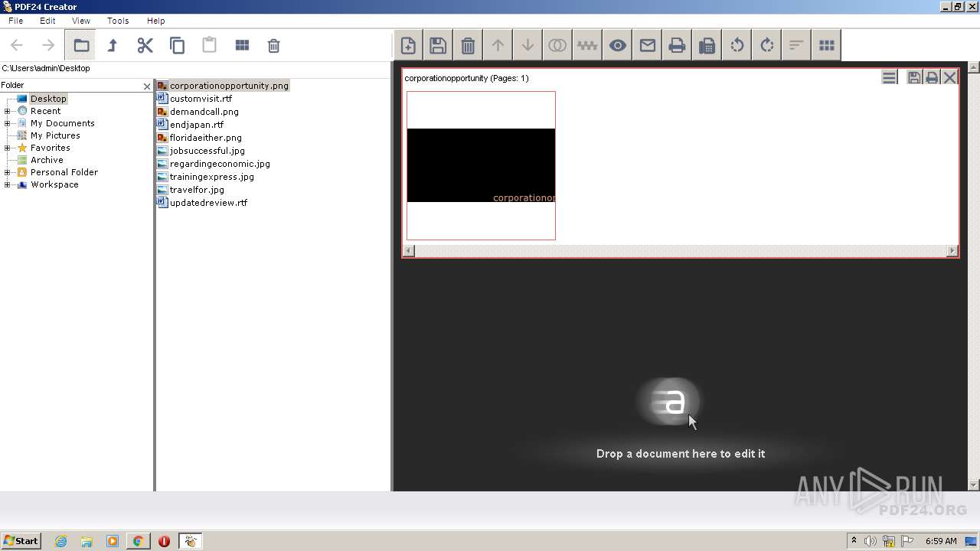Go forward in the file browser

[x=48, y=46]
